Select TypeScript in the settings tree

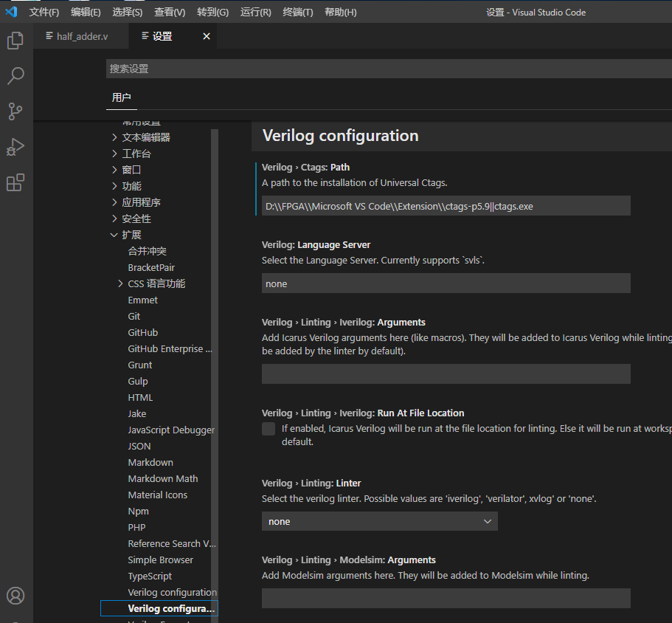[x=150, y=576]
